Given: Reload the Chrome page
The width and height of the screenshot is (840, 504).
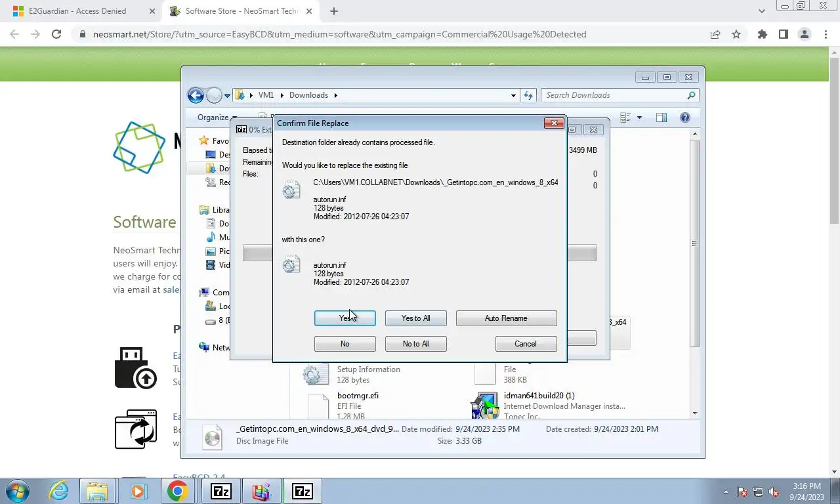Looking at the screenshot, I should pos(56,34).
